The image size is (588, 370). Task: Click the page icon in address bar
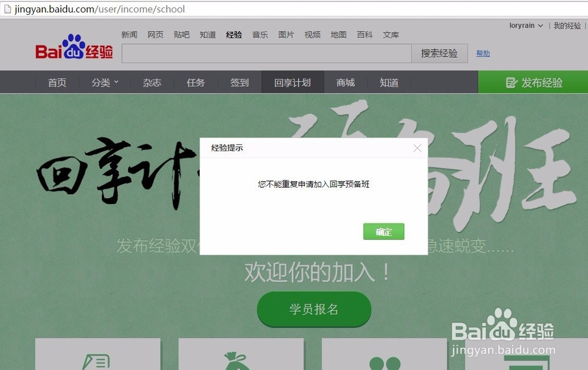(x=7, y=9)
